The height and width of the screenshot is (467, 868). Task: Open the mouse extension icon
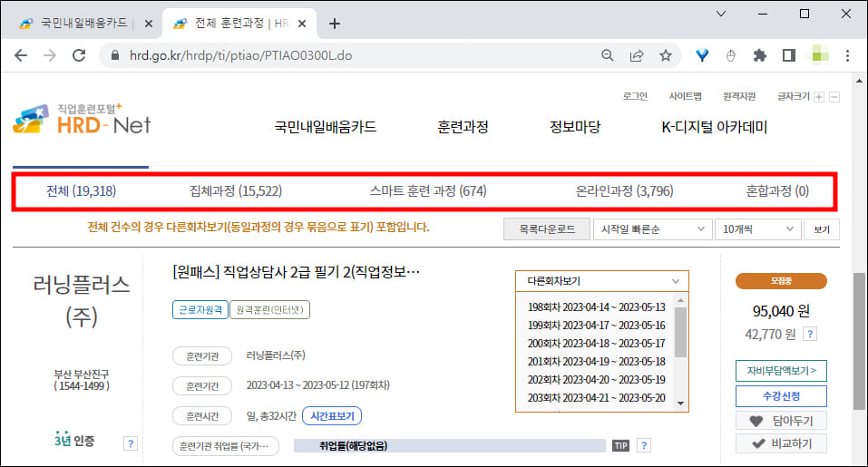point(731,55)
